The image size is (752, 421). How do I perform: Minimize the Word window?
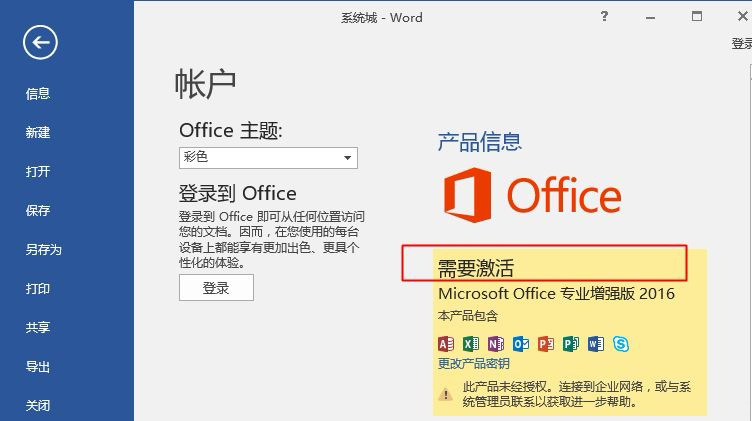point(650,18)
